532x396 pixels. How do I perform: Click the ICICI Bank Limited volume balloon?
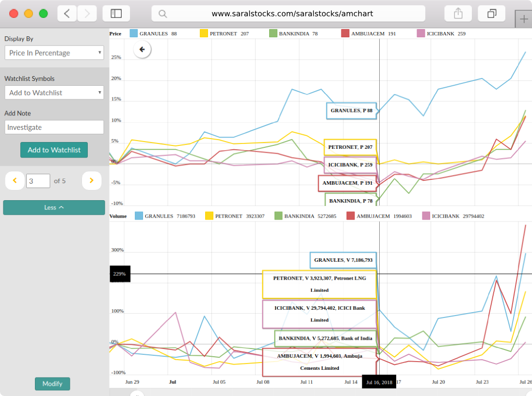pos(320,314)
